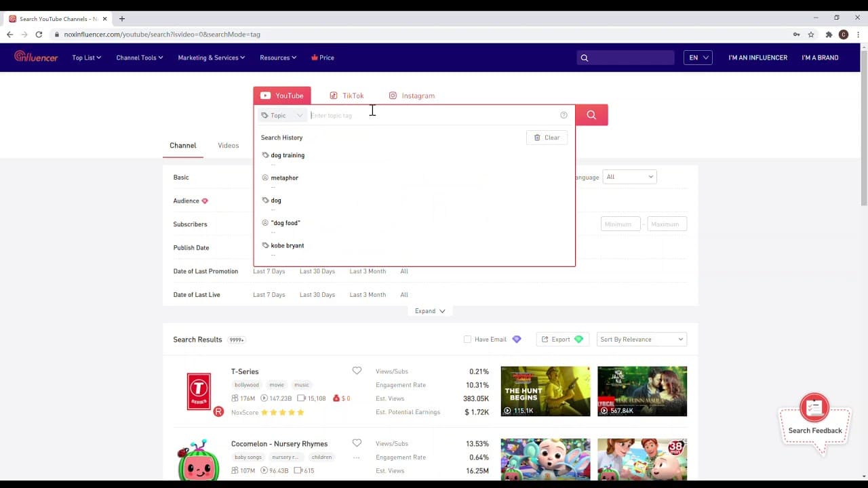Screen dimensions: 868x488
Task: Click the password key icon in address bar
Action: (x=796, y=35)
